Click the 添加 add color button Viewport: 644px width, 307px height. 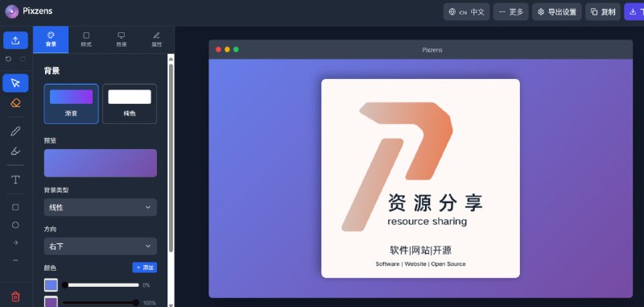click(145, 268)
